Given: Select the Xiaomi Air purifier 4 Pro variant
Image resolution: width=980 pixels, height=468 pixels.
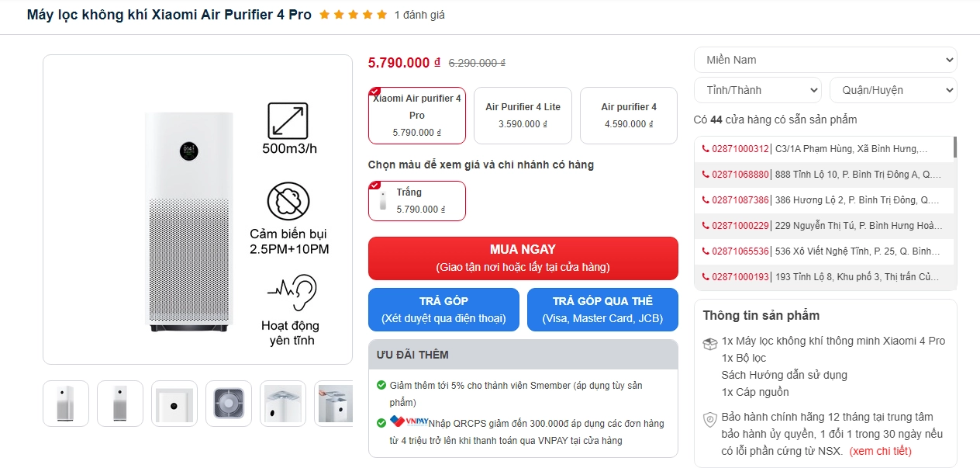Looking at the screenshot, I should 417,116.
